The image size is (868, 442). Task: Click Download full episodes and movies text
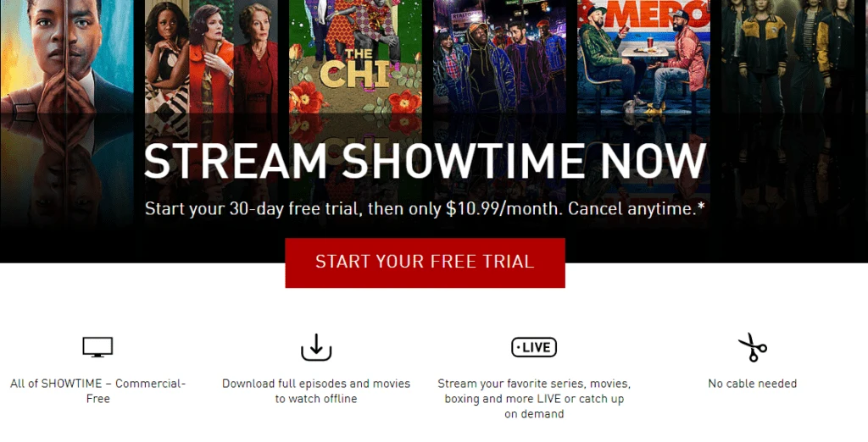pos(316,390)
